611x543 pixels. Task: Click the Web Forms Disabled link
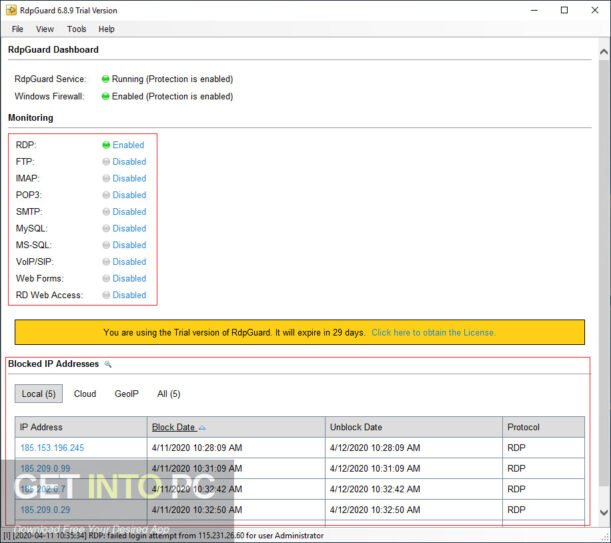(129, 278)
